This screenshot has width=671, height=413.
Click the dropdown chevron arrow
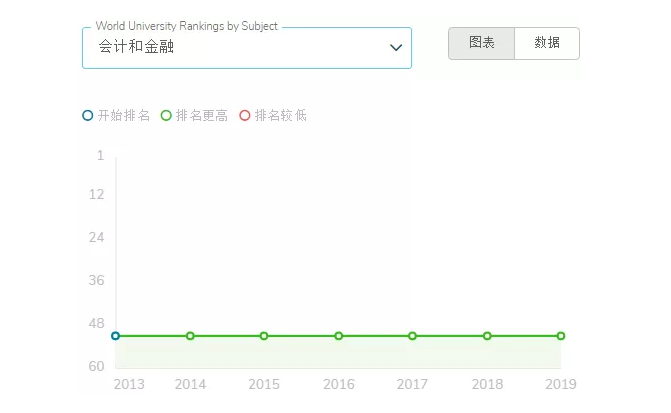tap(396, 48)
